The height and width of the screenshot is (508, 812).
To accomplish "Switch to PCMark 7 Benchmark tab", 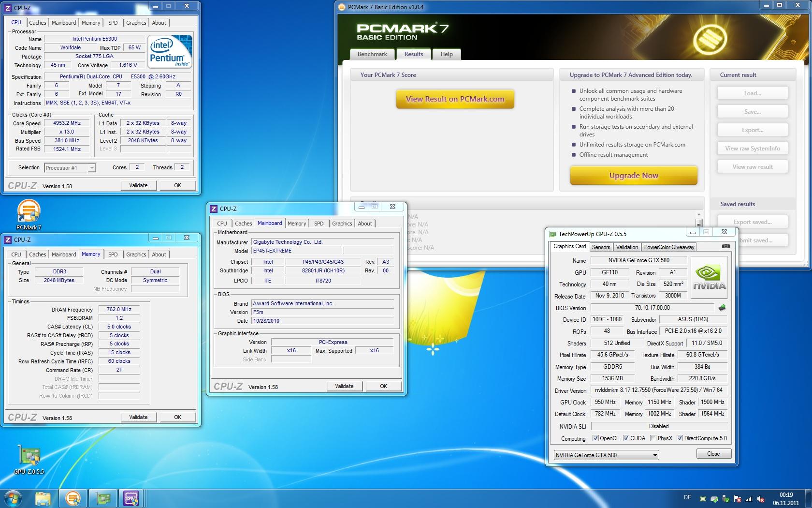I will pyautogui.click(x=372, y=54).
